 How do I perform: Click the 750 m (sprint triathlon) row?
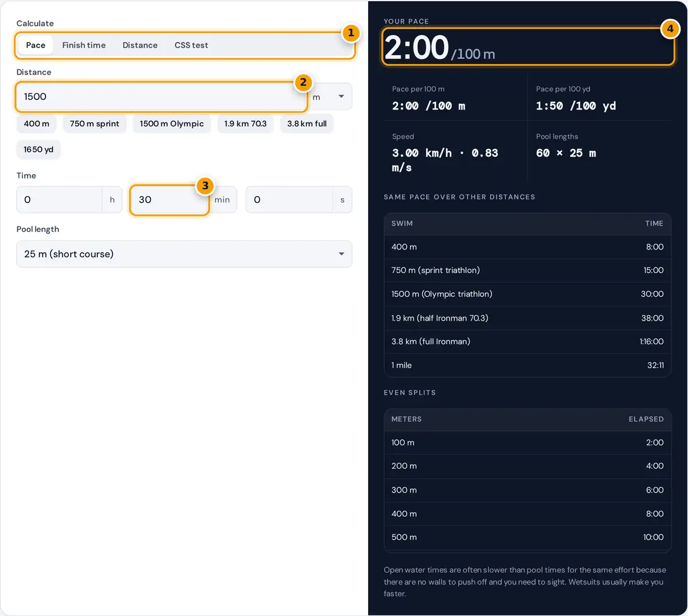tap(527, 270)
